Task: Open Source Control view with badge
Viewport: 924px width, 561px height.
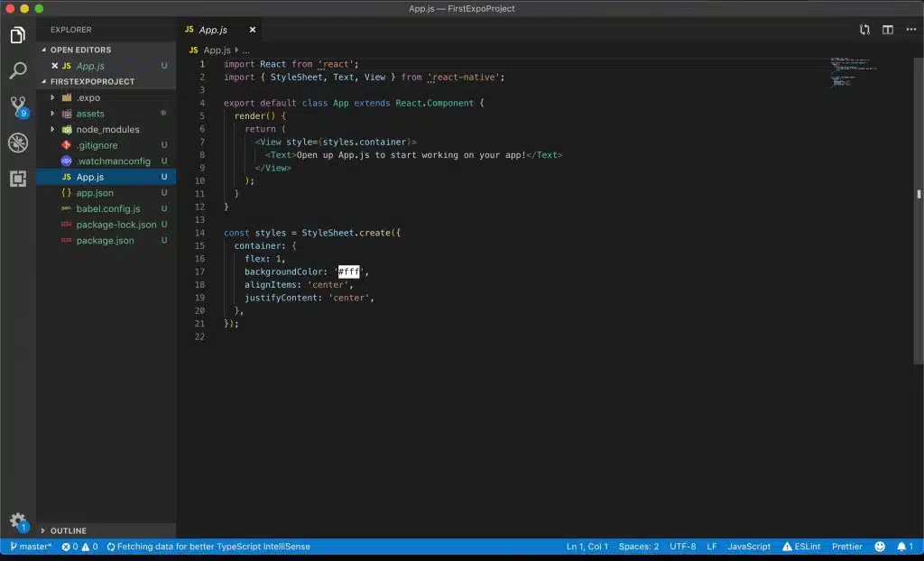Action: tap(17, 106)
